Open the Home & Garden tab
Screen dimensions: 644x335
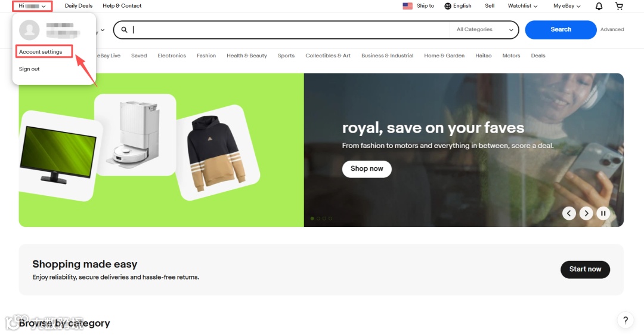[x=444, y=56]
